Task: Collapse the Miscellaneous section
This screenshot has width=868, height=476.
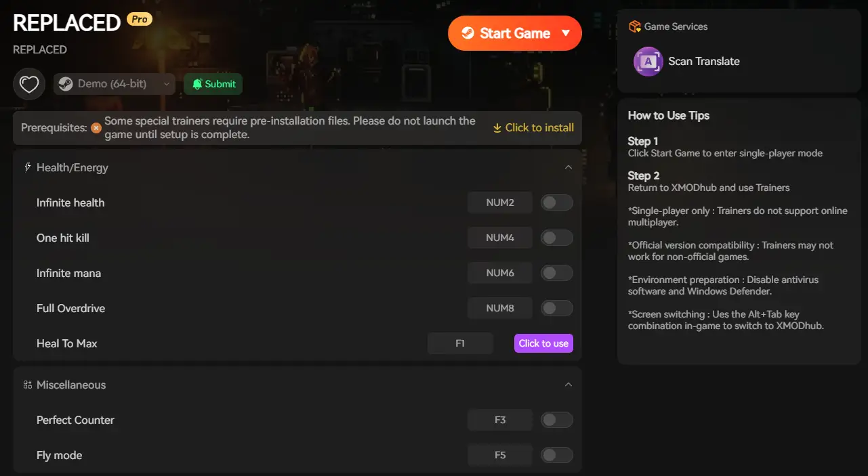Action: [569, 385]
